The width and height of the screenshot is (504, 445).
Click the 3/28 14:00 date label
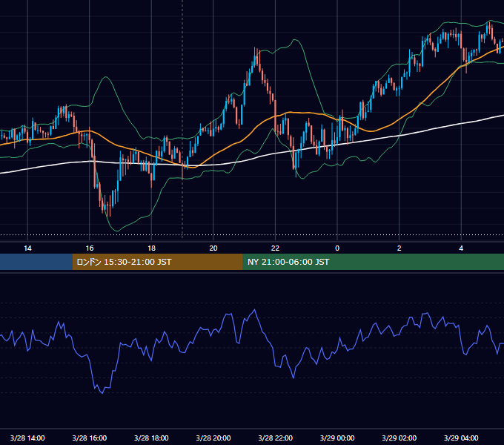coord(27,438)
